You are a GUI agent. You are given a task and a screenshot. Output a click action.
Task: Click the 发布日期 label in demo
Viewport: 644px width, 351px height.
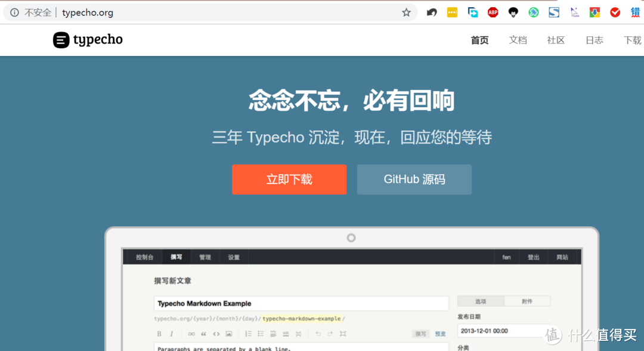[469, 317]
